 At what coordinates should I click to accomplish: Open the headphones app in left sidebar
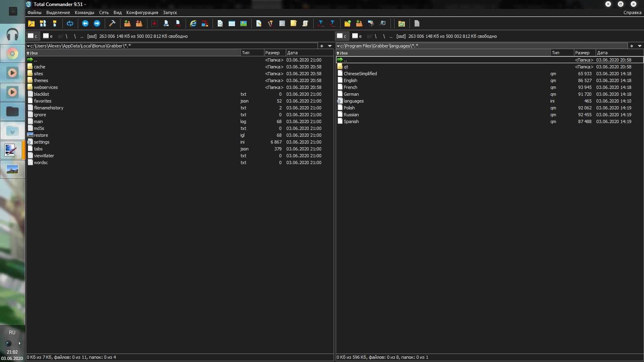pyautogui.click(x=12, y=34)
